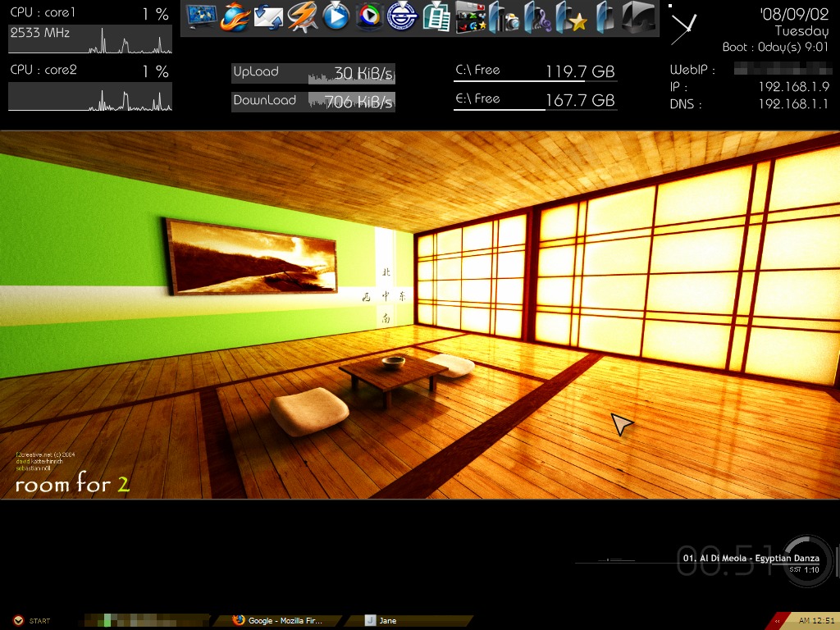Viewport: 840px width, 630px height.
Task: Open the My Computer monitor icon in dock
Action: tap(201, 16)
